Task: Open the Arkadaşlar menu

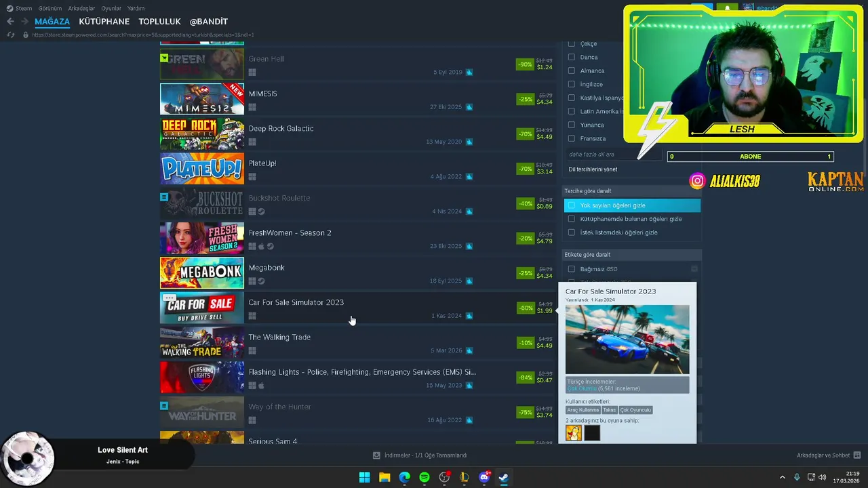Action: pos(82,8)
